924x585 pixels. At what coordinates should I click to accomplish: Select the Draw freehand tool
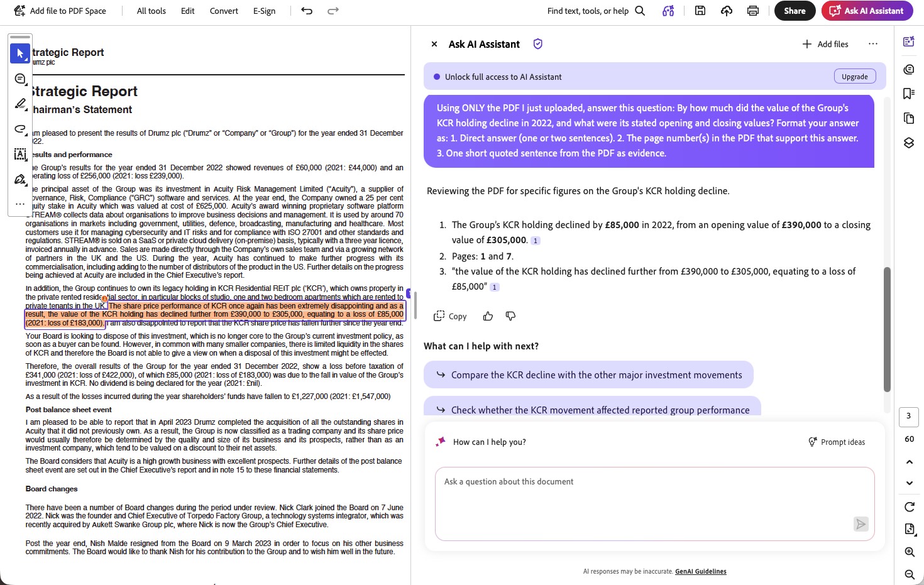[20, 129]
